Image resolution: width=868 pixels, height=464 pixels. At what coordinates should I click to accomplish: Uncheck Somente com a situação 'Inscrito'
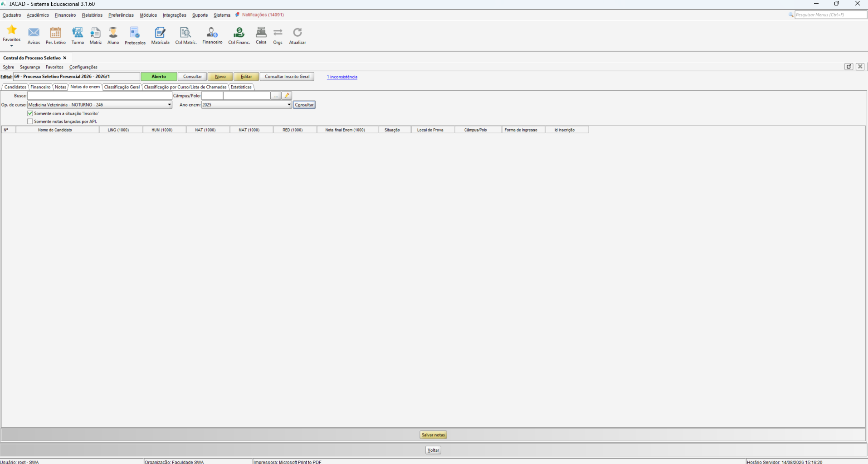30,113
